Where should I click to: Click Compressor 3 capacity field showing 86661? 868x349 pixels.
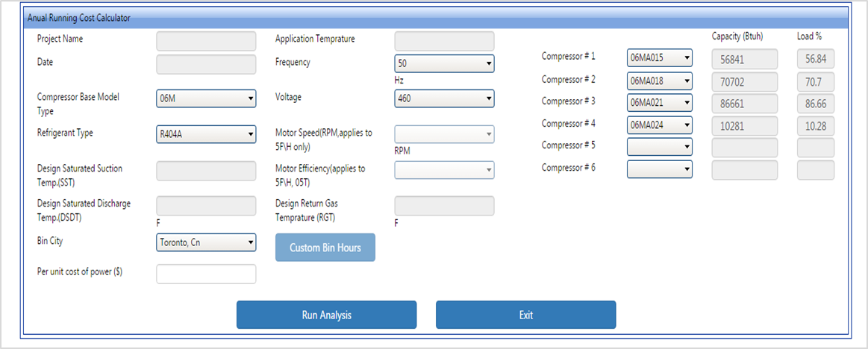point(745,104)
